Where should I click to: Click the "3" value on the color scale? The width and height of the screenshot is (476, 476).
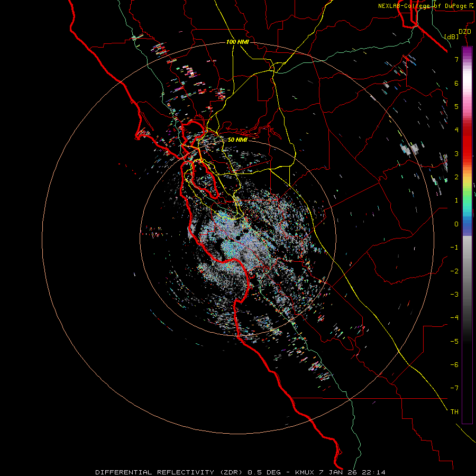(456, 153)
